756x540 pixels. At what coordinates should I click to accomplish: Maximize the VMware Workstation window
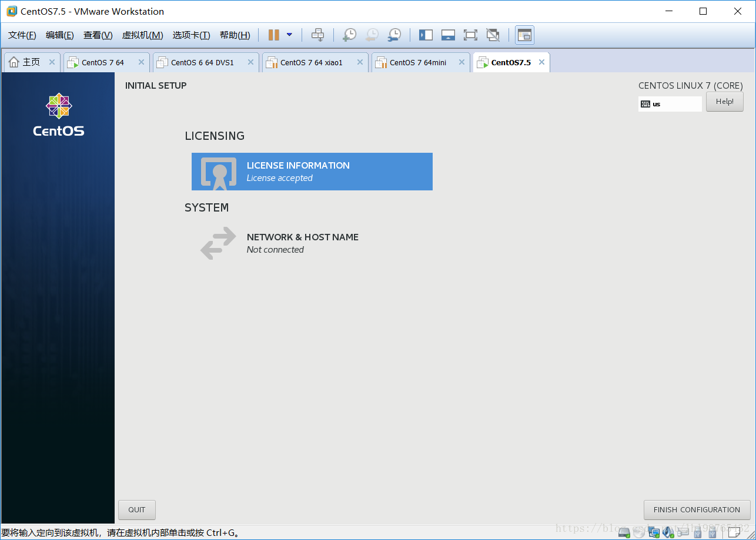point(703,11)
